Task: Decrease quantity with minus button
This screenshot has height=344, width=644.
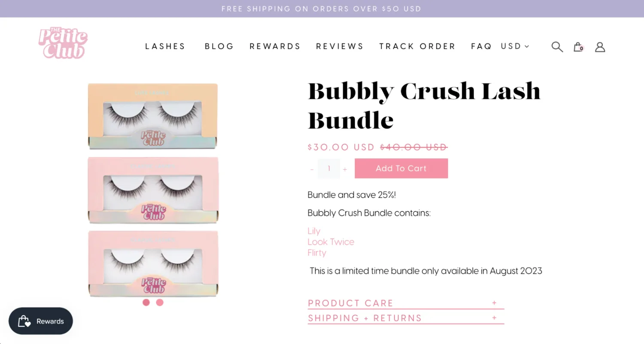Action: 312,169
